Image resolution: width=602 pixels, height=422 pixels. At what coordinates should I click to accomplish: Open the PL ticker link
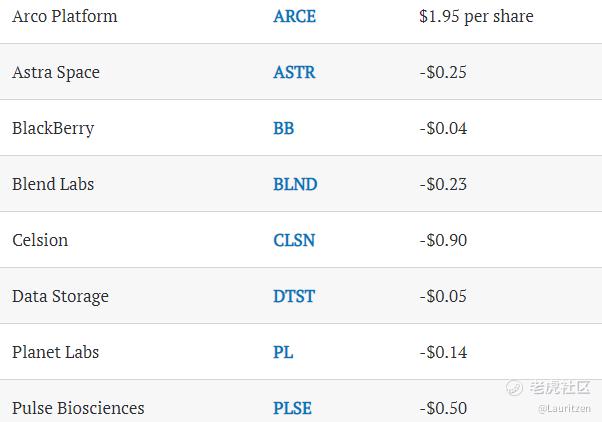click(283, 352)
